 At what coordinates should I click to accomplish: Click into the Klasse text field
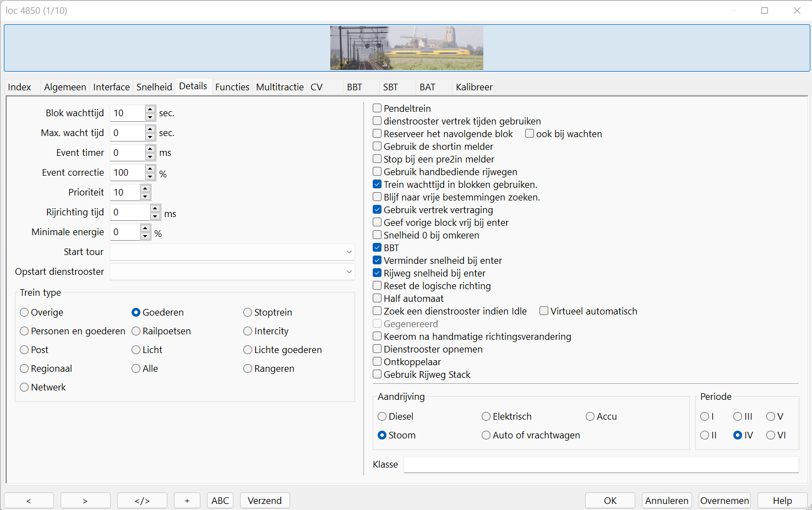click(601, 464)
